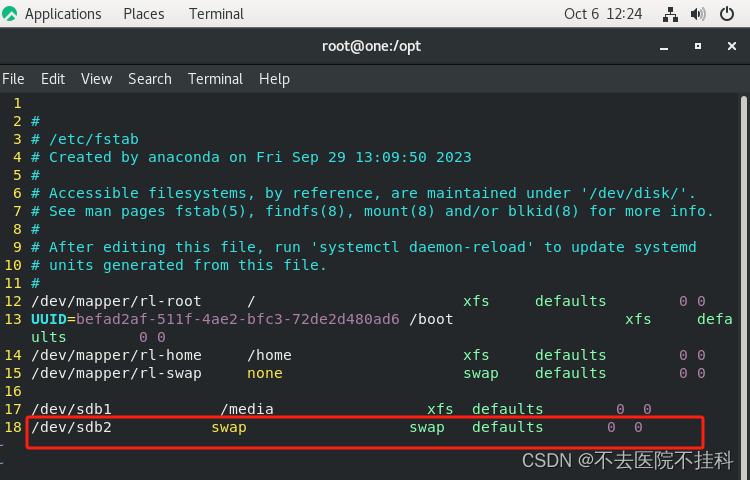Click the /boot mount point

pyautogui.click(x=431, y=319)
